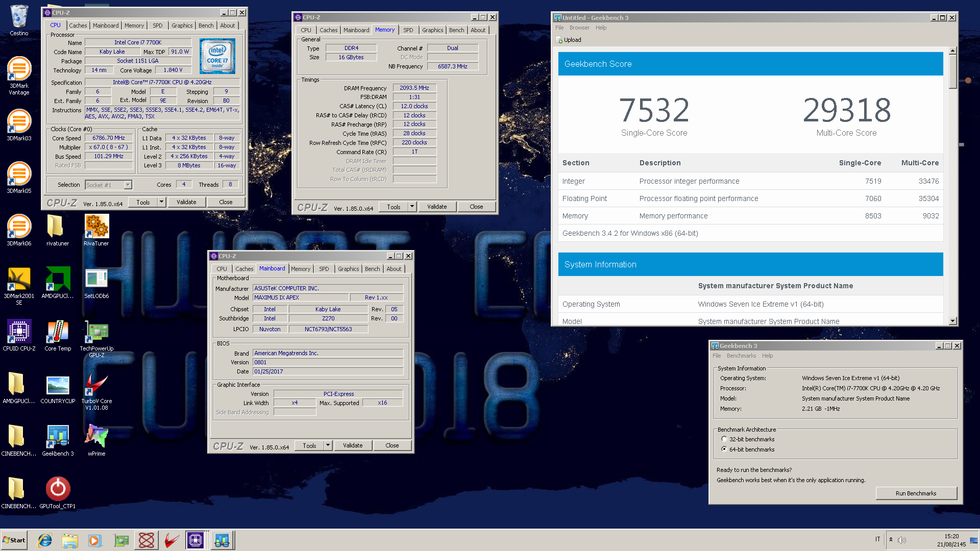Viewport: 980px width, 551px height.
Task: Click Geekbench results scrollbar down arrow
Action: click(x=952, y=321)
